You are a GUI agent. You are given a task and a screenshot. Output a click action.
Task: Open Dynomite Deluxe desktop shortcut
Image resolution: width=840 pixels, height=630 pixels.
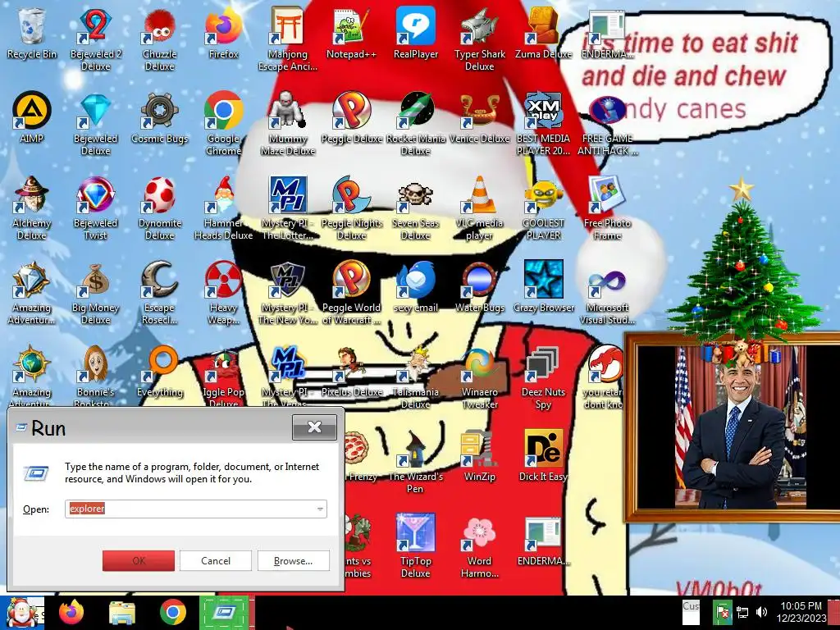pos(160,208)
